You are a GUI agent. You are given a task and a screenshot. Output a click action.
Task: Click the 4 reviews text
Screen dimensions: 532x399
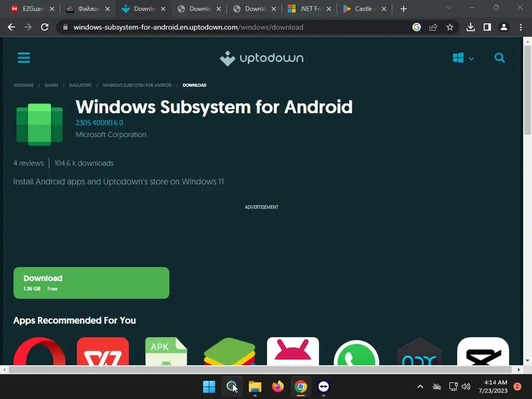coord(29,163)
